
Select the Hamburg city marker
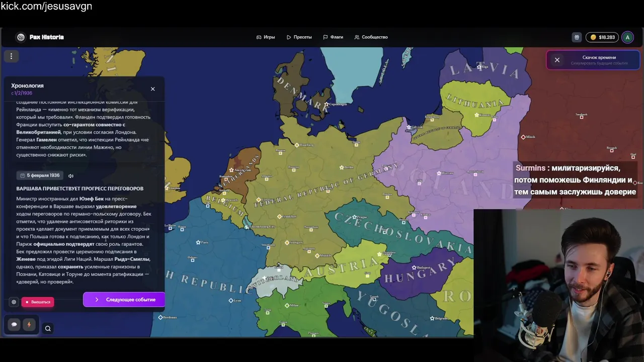tap(297, 145)
